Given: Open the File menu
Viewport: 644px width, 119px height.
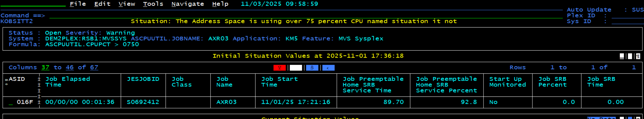Looking at the screenshot, I should coord(78,4).
